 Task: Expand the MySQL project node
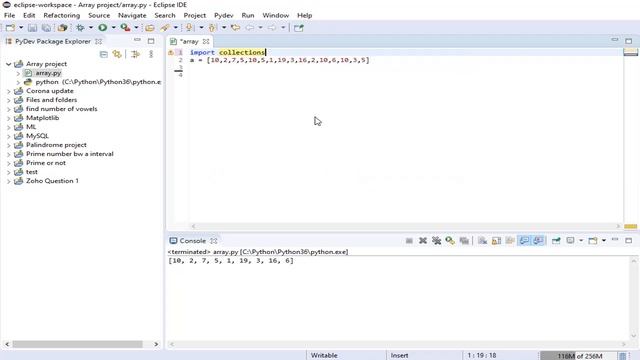coord(9,136)
